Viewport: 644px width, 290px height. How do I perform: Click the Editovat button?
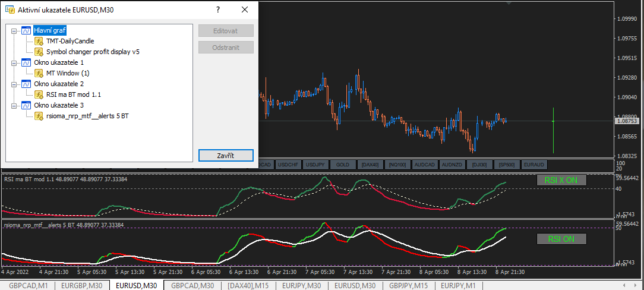(x=226, y=31)
